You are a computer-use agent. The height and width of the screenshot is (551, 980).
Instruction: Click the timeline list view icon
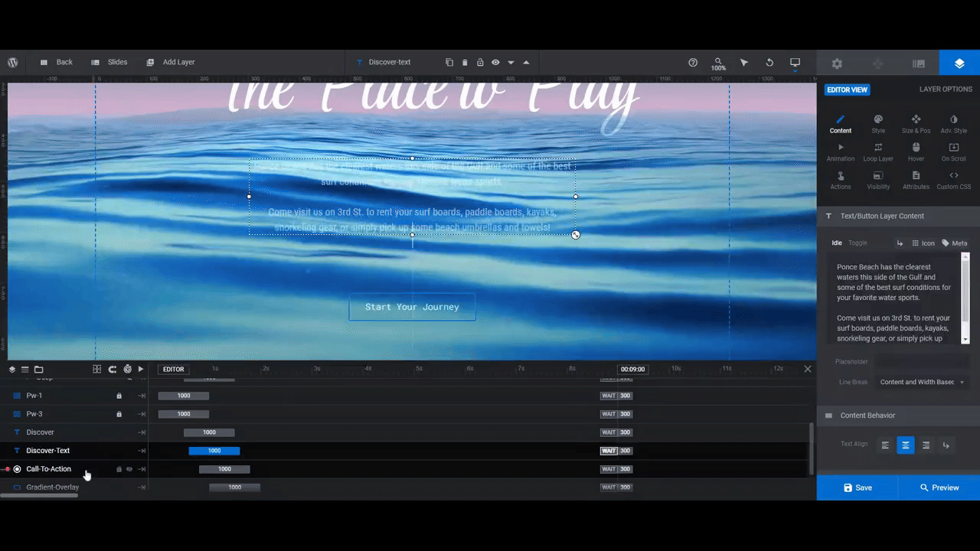pyautogui.click(x=25, y=369)
